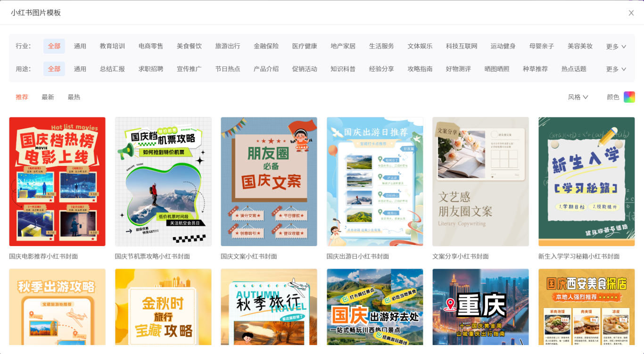Open the 国庆电影推荐 red template thumbnail

coord(57,181)
